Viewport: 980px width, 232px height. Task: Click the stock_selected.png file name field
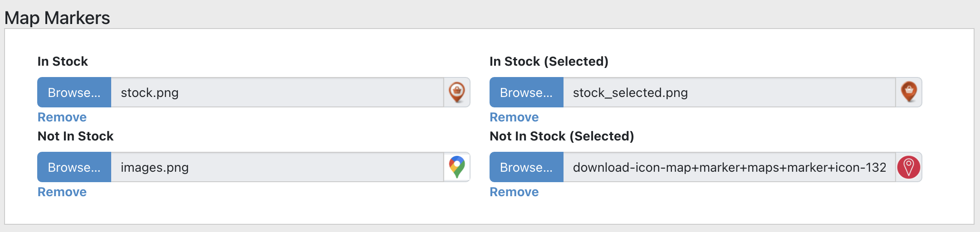tap(730, 92)
